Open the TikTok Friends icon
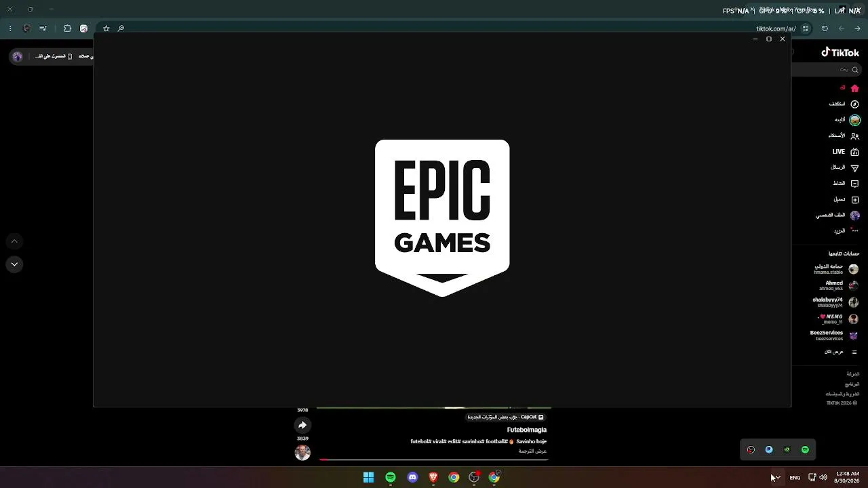 tap(854, 136)
